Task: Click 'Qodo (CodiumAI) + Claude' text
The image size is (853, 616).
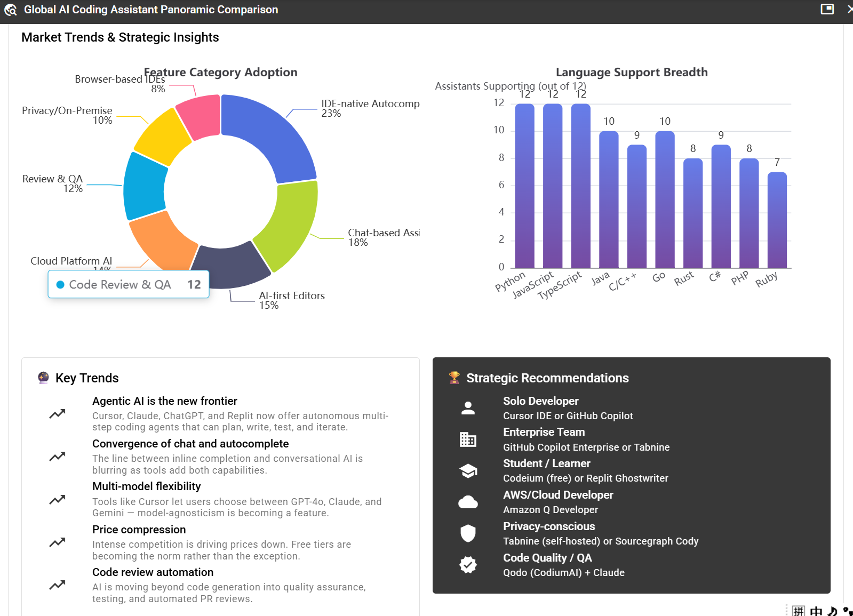Action: pyautogui.click(x=564, y=573)
